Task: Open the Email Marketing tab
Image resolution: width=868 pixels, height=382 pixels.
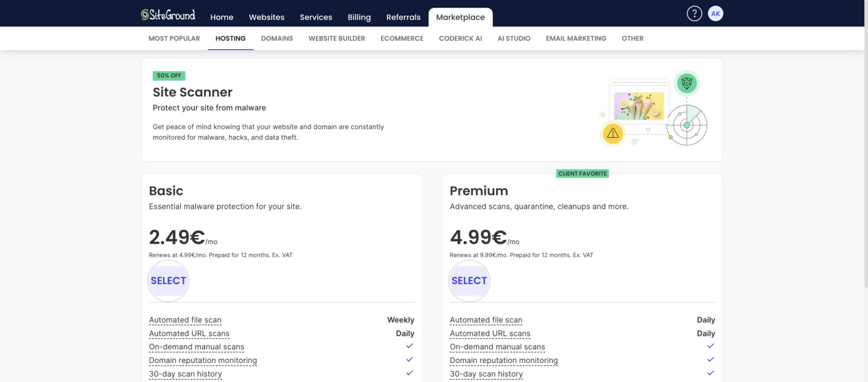Action: 576,39
